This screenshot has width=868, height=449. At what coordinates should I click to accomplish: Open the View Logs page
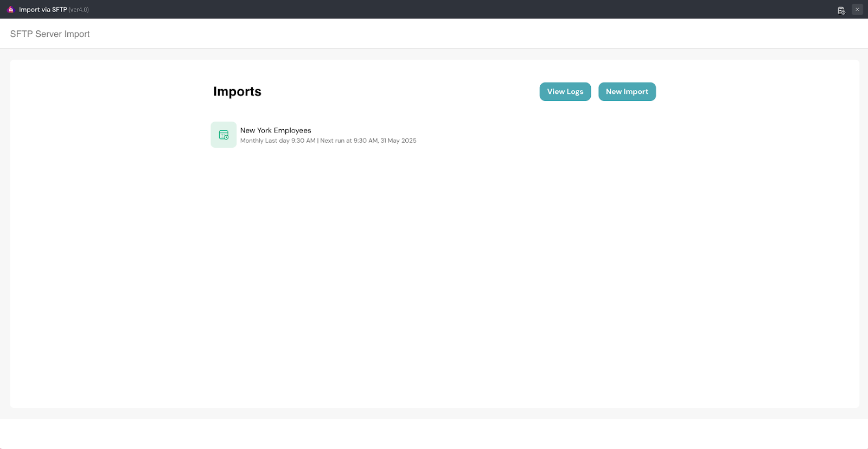(565, 92)
